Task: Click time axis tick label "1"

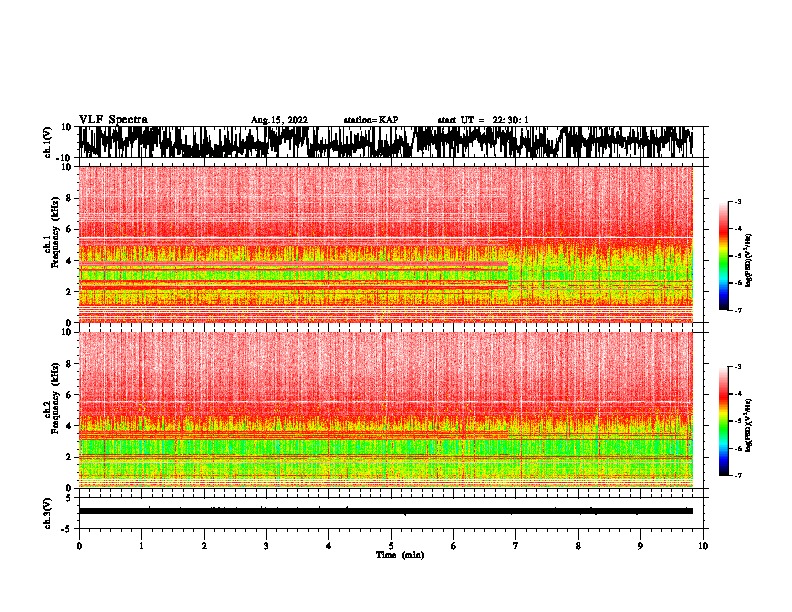Action: (x=141, y=546)
